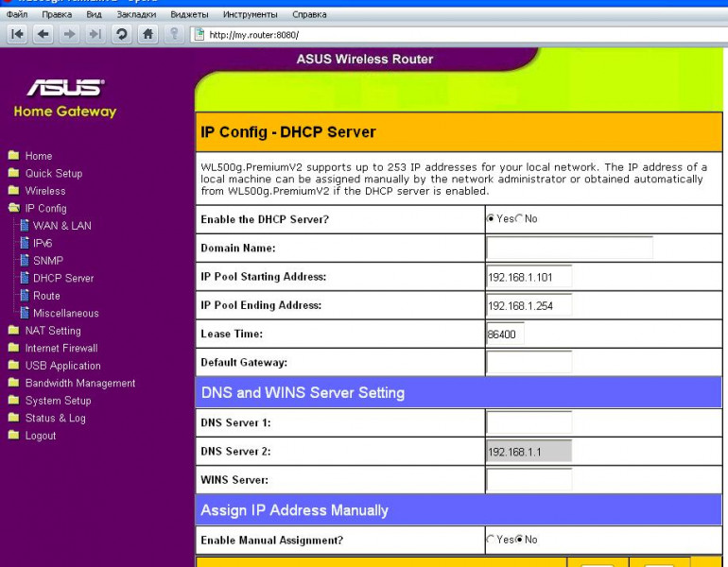The height and width of the screenshot is (567, 728).
Task: Select Yes for Enable Manual Assignment
Action: 491,540
